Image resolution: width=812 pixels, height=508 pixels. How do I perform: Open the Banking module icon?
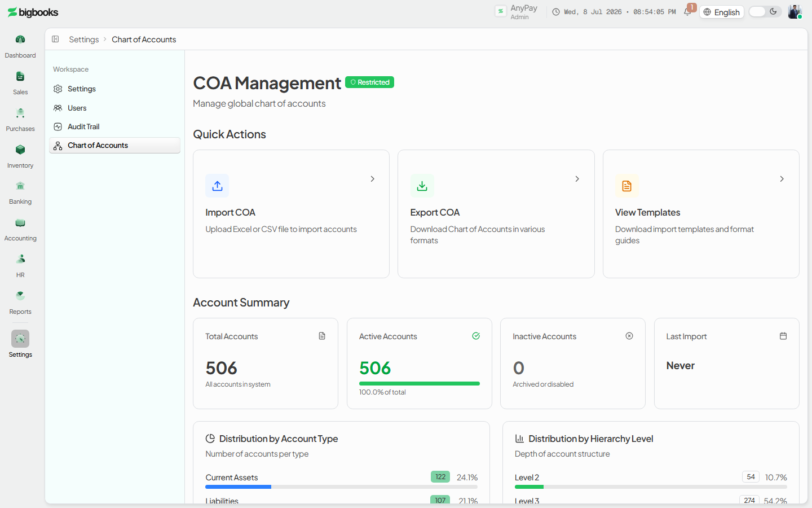click(20, 186)
